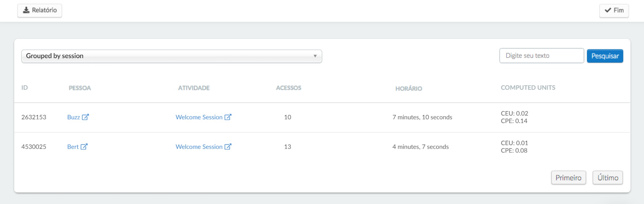Select ID 2632153 cell

pos(34,117)
